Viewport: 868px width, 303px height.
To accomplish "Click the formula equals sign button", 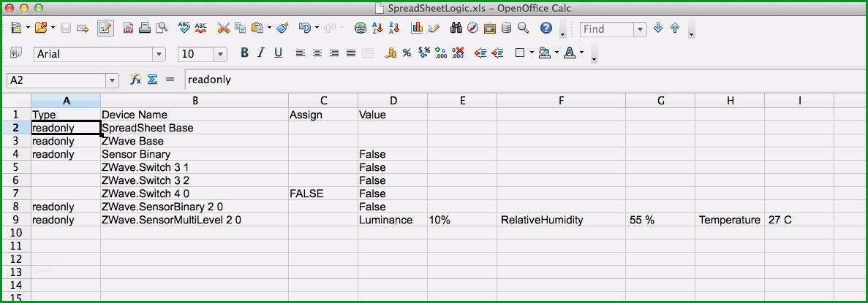I will 170,80.
